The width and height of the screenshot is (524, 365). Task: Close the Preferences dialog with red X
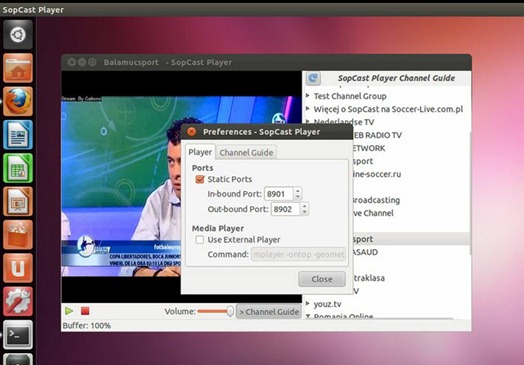(x=191, y=132)
